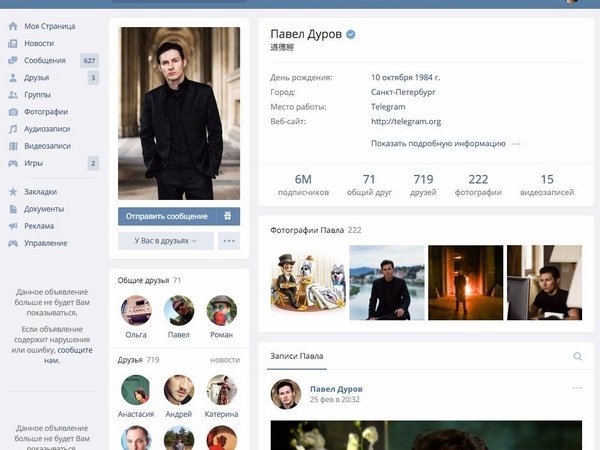Go to Новости in sidebar
Image resolution: width=600 pixels, height=450 pixels.
39,43
